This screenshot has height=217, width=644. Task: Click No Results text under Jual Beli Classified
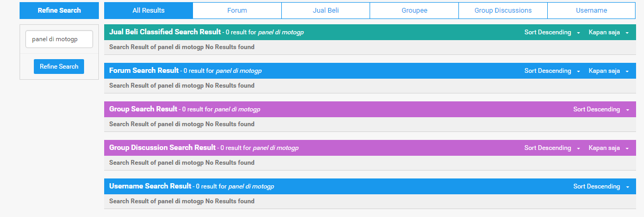[182, 48]
